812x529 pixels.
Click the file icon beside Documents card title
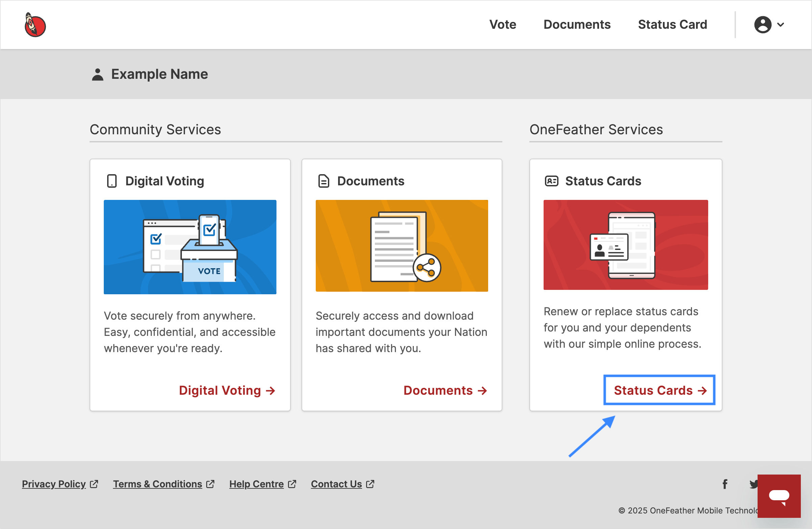coord(324,181)
